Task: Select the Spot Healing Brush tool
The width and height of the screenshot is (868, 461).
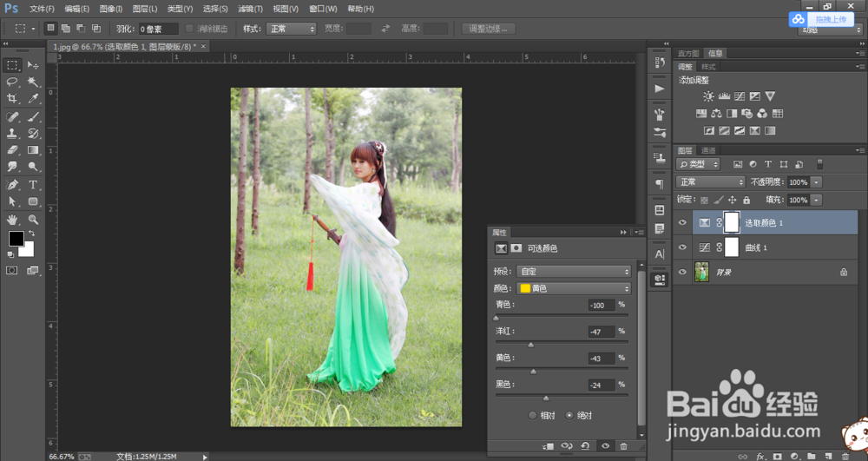Action: (x=12, y=117)
